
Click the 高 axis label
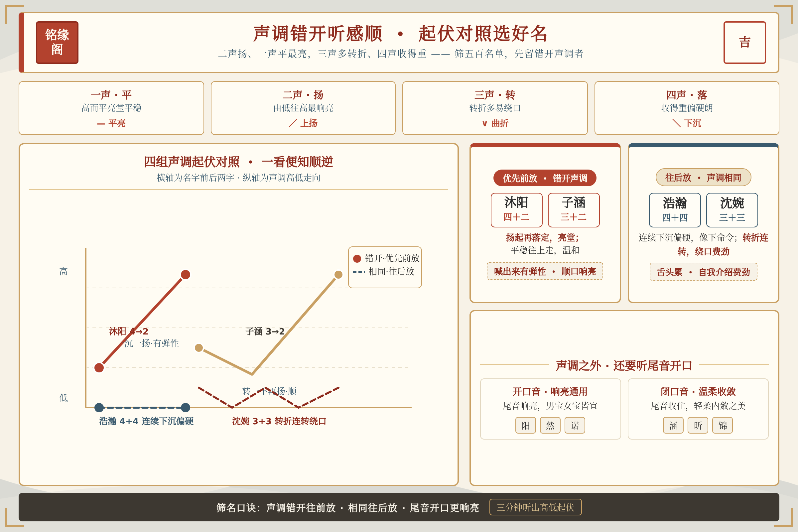coord(64,271)
